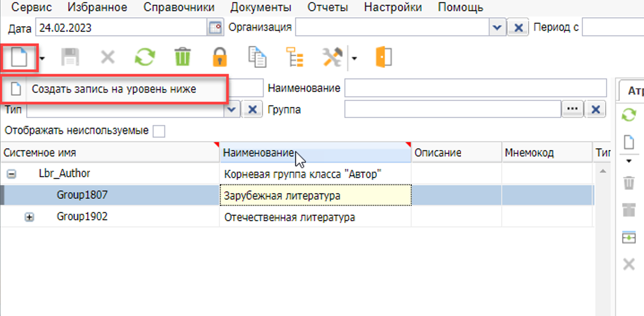
Task: Click the copy documents toolbar icon
Action: click(257, 58)
